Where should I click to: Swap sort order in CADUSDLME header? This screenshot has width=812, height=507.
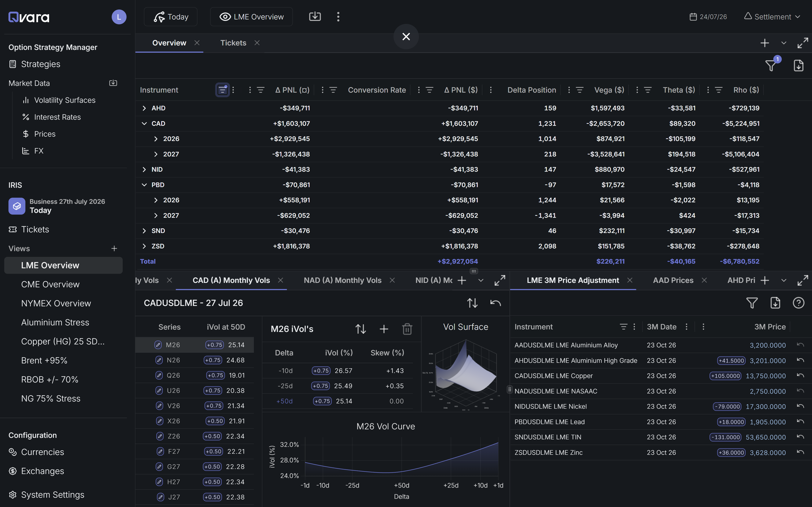click(x=472, y=303)
